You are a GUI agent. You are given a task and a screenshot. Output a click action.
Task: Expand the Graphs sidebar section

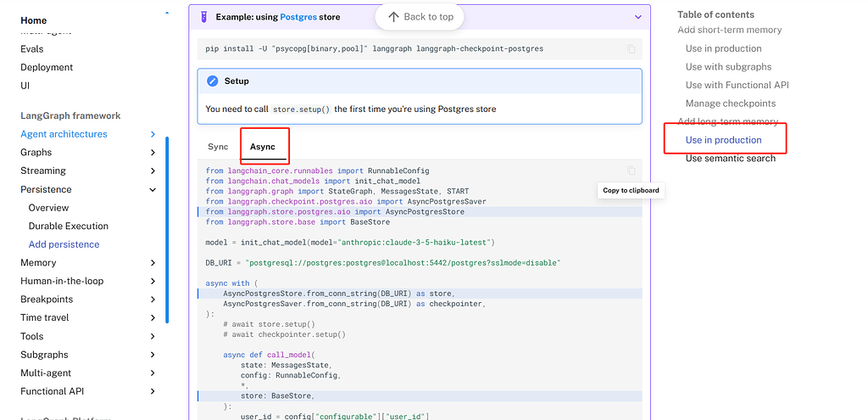click(153, 153)
